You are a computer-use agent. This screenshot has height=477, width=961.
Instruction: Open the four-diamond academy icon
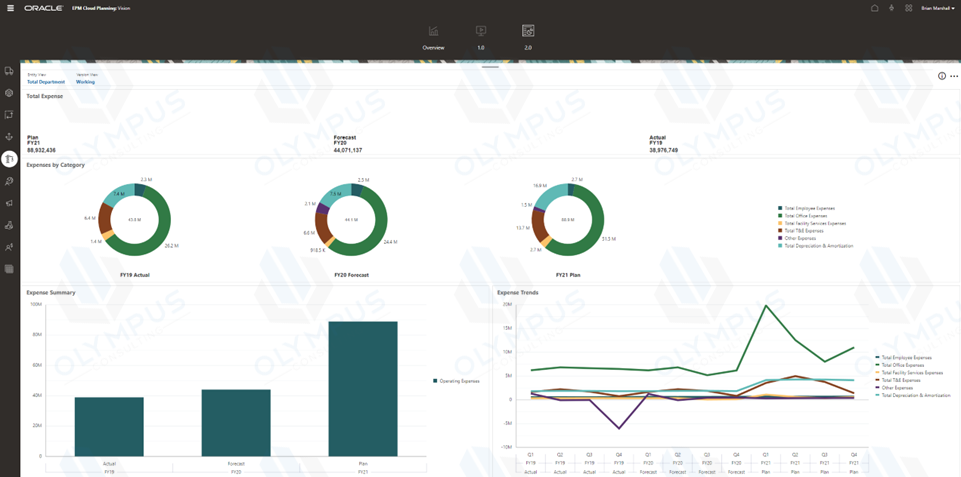coord(908,9)
